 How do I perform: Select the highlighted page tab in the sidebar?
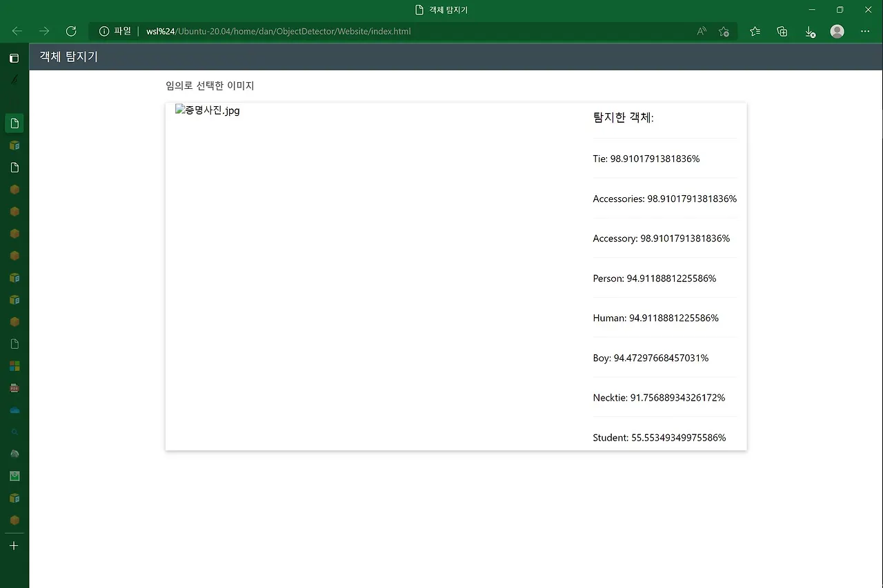coord(14,123)
